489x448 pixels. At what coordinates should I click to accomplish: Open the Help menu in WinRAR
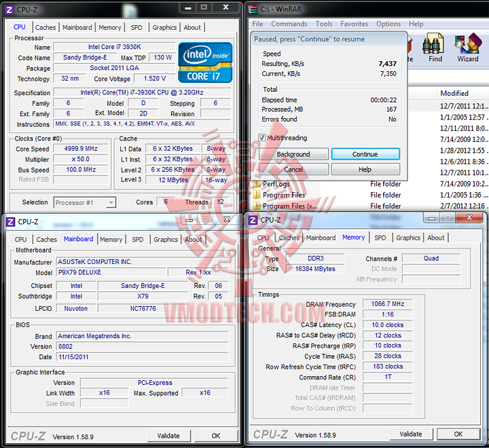[x=416, y=24]
